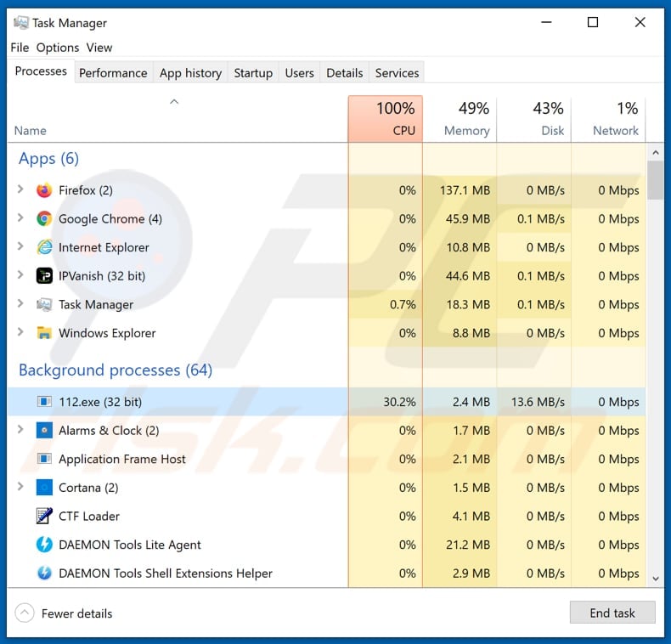Select the 112.exe (32 bit) process row
Image resolution: width=671 pixels, height=644 pixels.
pyautogui.click(x=326, y=402)
